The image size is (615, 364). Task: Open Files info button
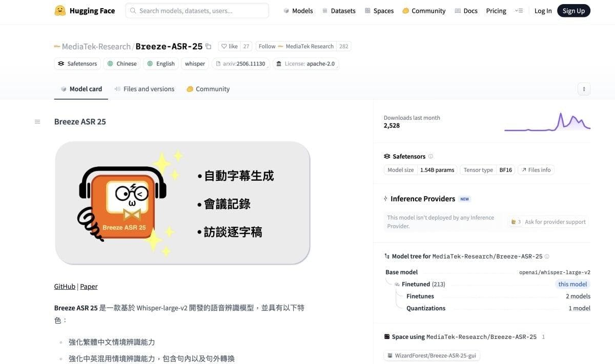(536, 170)
